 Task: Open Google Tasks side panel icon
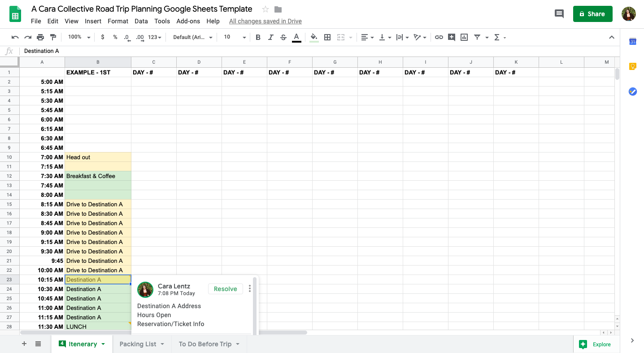click(x=632, y=92)
